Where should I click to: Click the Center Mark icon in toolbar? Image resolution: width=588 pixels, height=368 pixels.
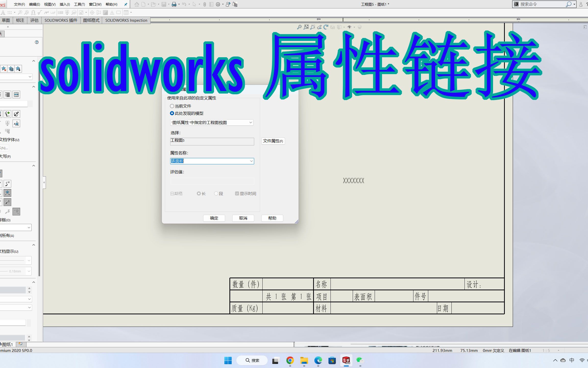(92, 13)
